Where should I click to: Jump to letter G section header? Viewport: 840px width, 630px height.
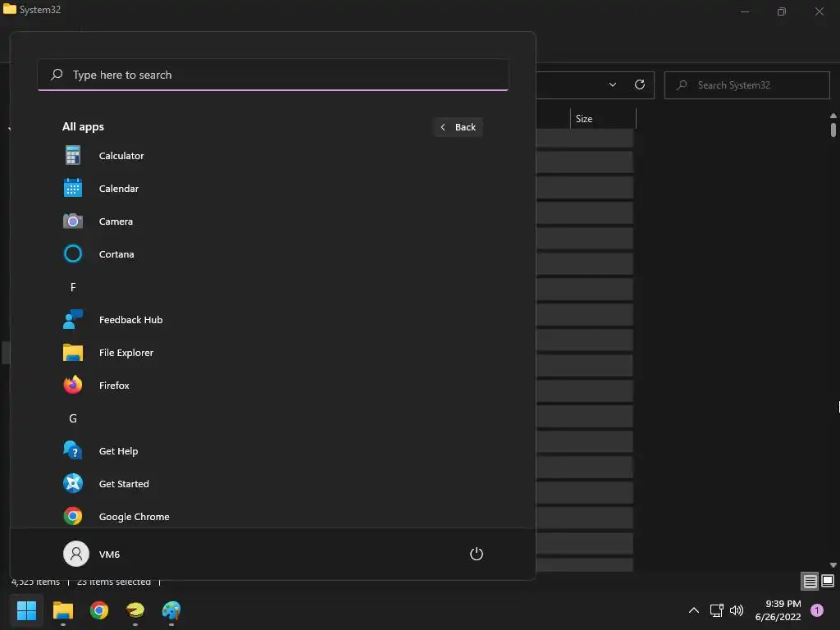[73, 418]
